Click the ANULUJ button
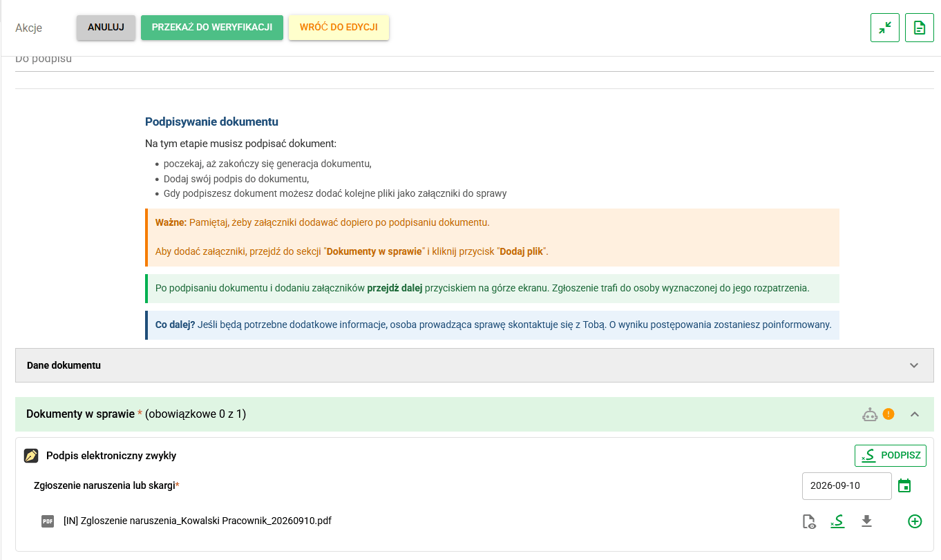The height and width of the screenshot is (560, 941). pos(106,28)
